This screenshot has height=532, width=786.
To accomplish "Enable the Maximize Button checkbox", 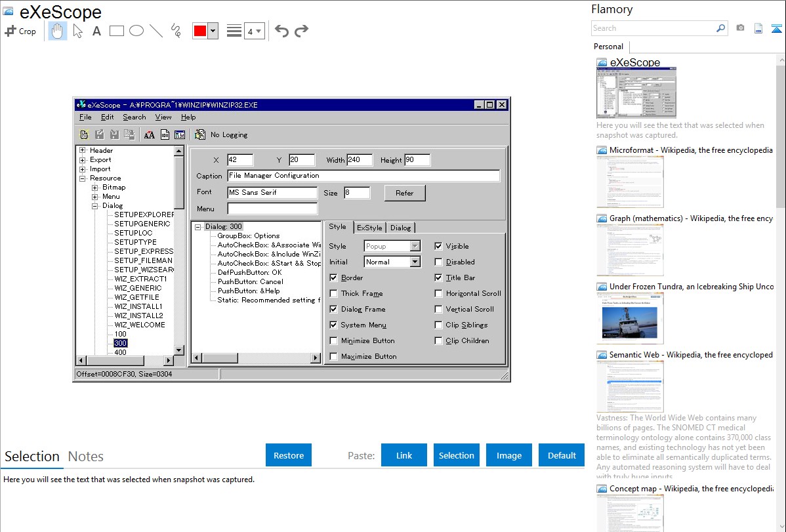I will (333, 356).
